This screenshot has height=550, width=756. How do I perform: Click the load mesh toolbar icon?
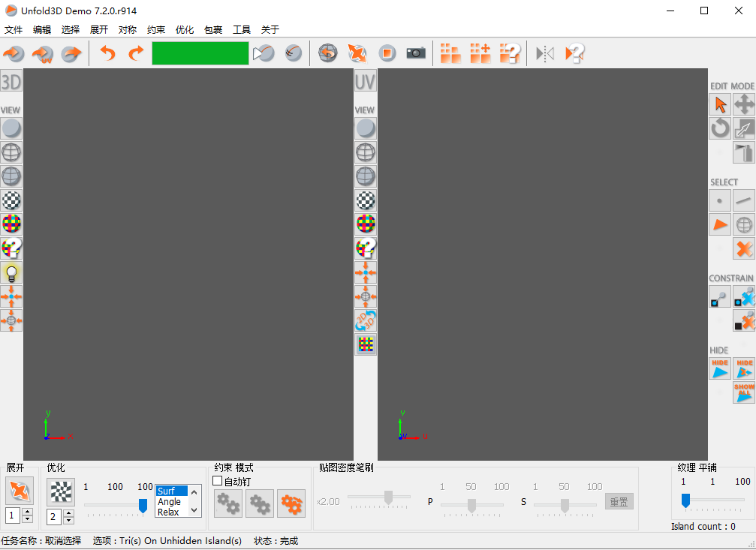[x=14, y=53]
